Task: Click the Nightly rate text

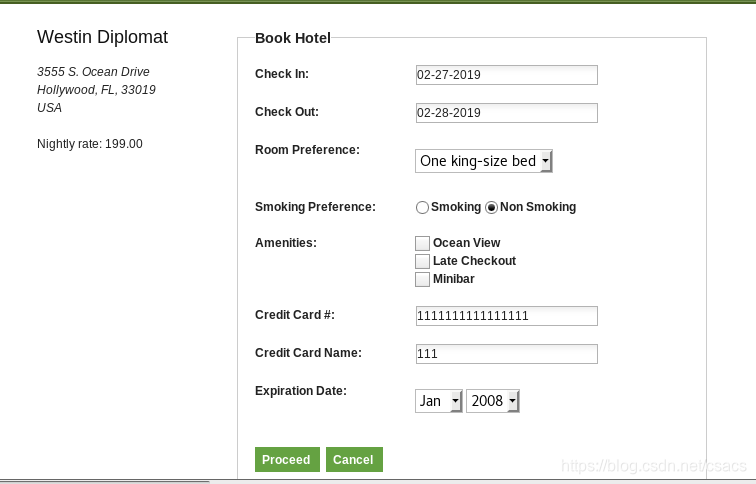Action: 90,144
